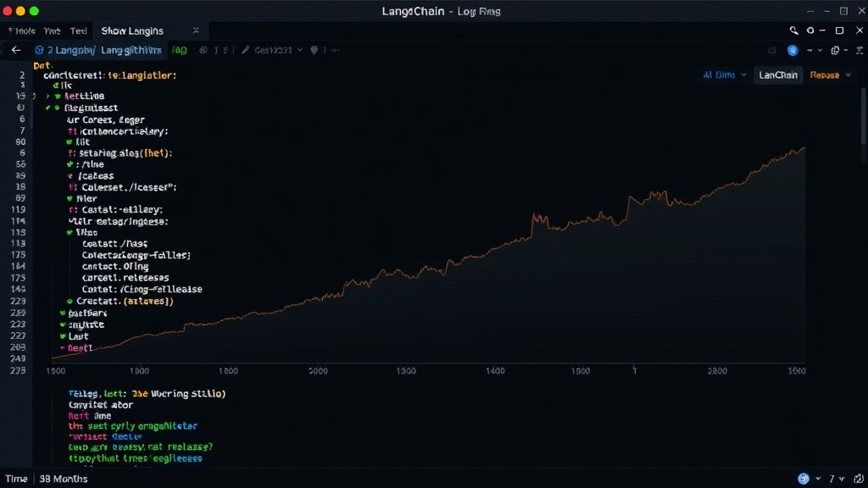Click the bottom-right corner status bar icon
Screen dimensions: 868x488
859,479
